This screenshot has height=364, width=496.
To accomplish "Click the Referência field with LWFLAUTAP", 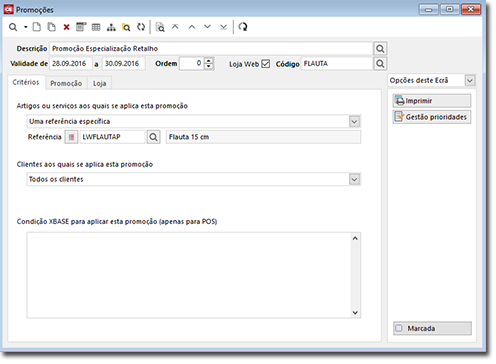I will pyautogui.click(x=112, y=137).
